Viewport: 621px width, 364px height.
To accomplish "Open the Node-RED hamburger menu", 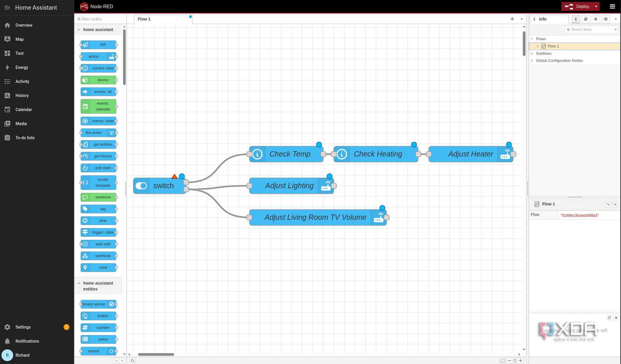I will [x=612, y=6].
